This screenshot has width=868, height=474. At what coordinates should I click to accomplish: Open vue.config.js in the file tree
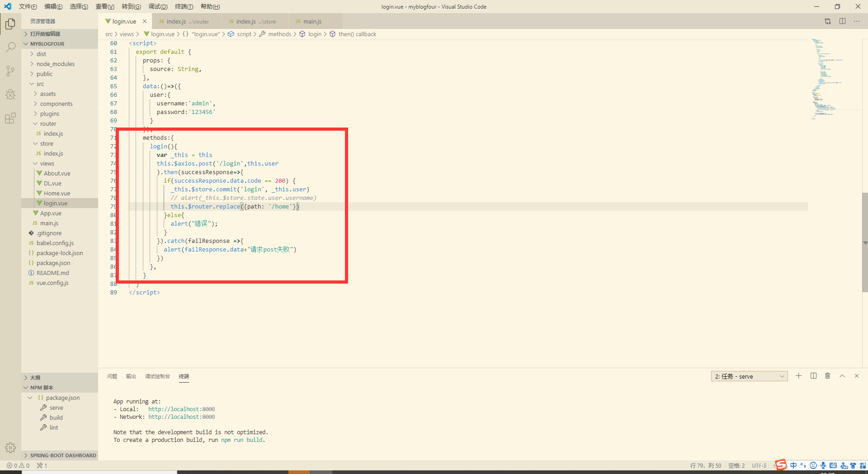coord(52,283)
